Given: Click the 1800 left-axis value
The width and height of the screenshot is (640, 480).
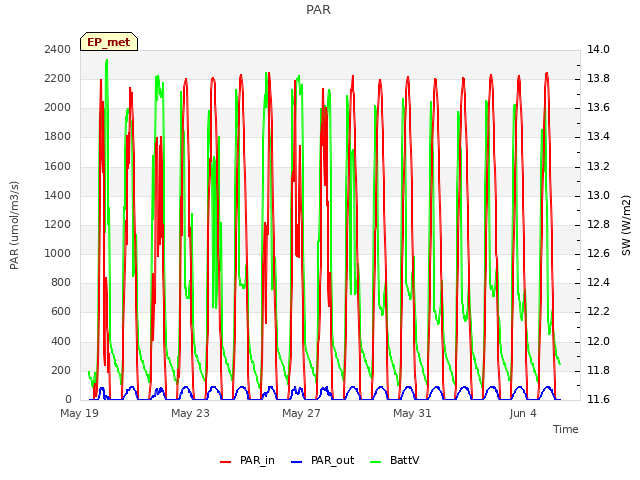Looking at the screenshot, I should pos(58,136).
